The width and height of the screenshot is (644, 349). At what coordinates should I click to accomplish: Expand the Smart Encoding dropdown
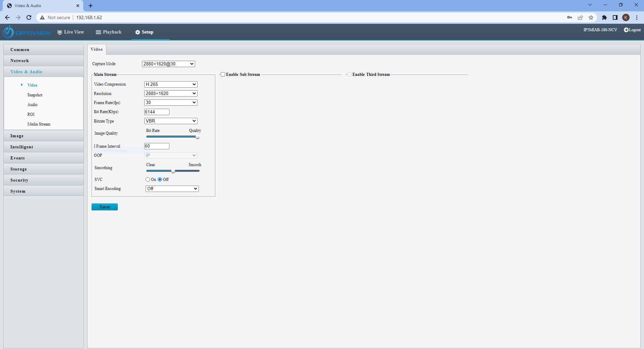tap(172, 189)
